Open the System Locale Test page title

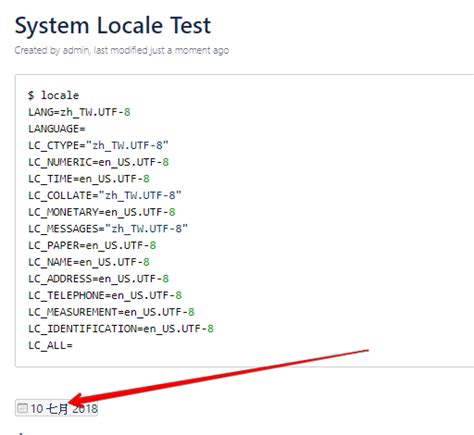pyautogui.click(x=113, y=26)
